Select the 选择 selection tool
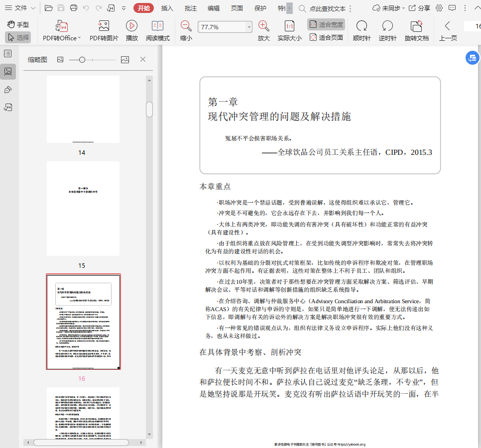The width and height of the screenshot is (481, 448). tap(18, 37)
